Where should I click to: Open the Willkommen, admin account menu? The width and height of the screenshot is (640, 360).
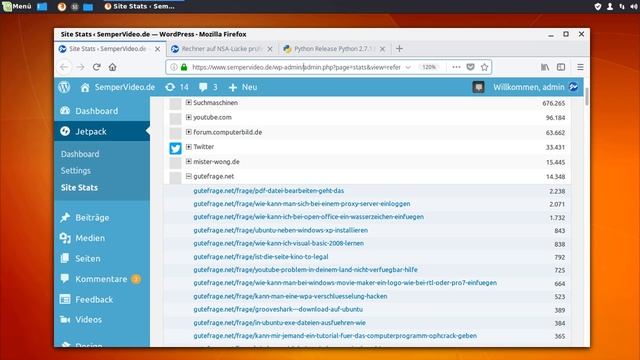tap(535, 87)
